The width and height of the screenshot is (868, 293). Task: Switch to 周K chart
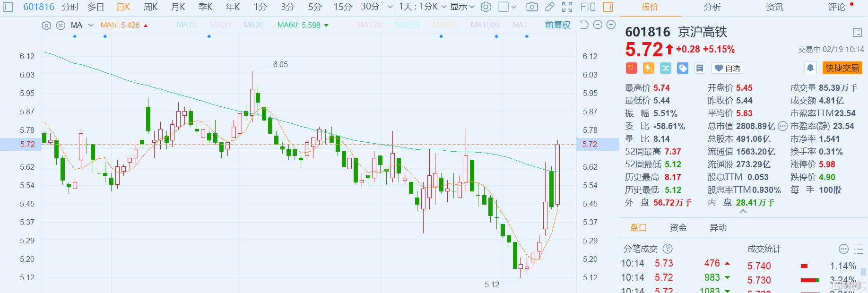click(x=151, y=7)
